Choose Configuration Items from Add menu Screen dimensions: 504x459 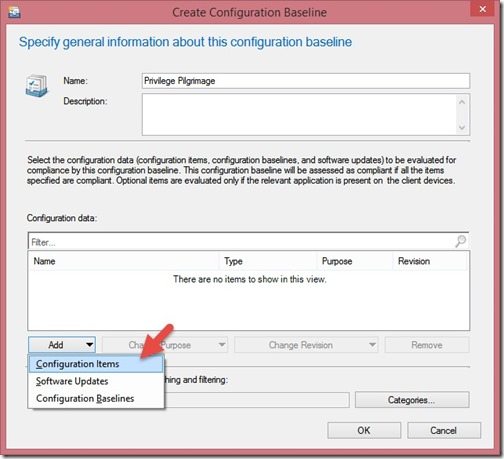(x=96, y=364)
